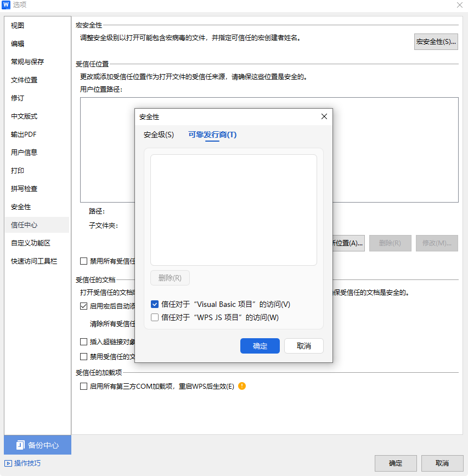Image resolution: width=468 pixels, height=476 pixels.
Task: Close the 安全性 dialog with X
Action: (324, 116)
